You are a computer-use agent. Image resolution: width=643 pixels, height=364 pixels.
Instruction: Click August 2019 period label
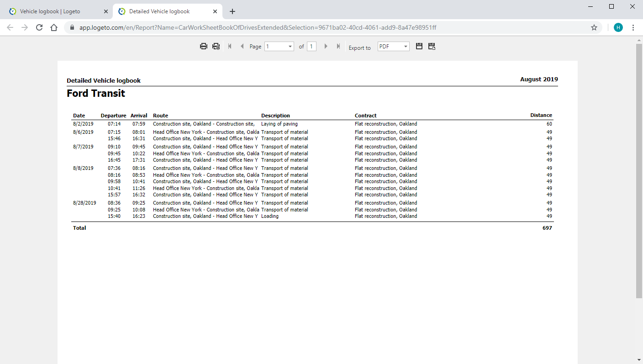539,79
